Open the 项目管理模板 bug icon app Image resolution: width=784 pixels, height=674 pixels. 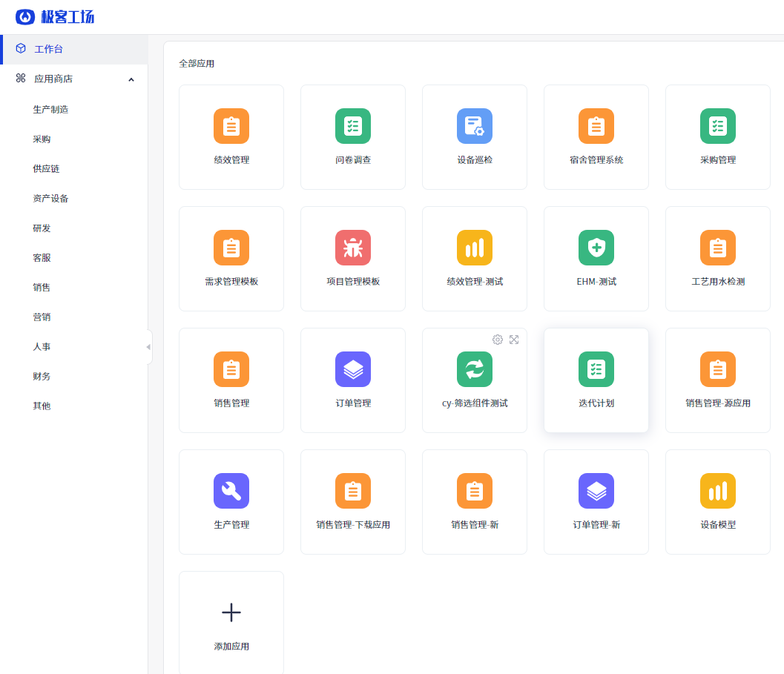353,248
